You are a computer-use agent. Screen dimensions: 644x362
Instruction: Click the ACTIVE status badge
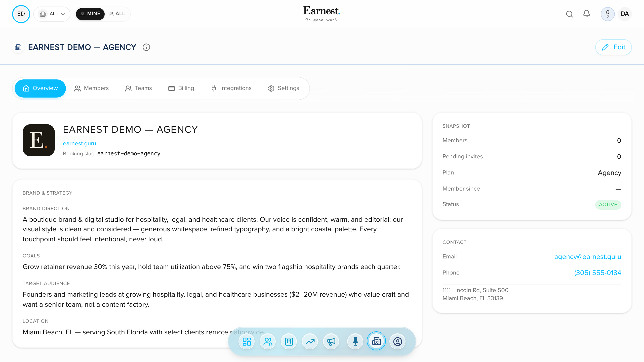point(608,205)
